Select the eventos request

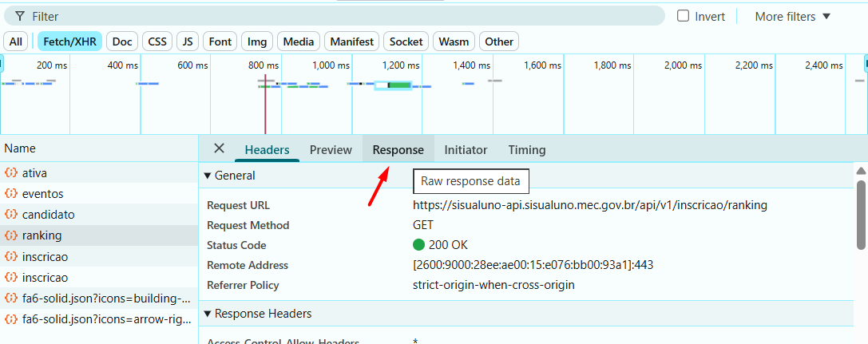coord(99,194)
